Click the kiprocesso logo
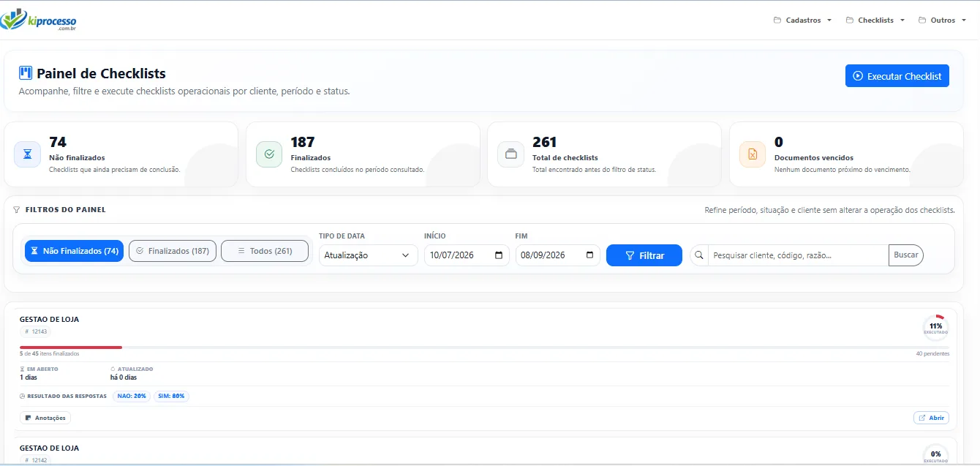This screenshot has height=466, width=980. point(38,20)
